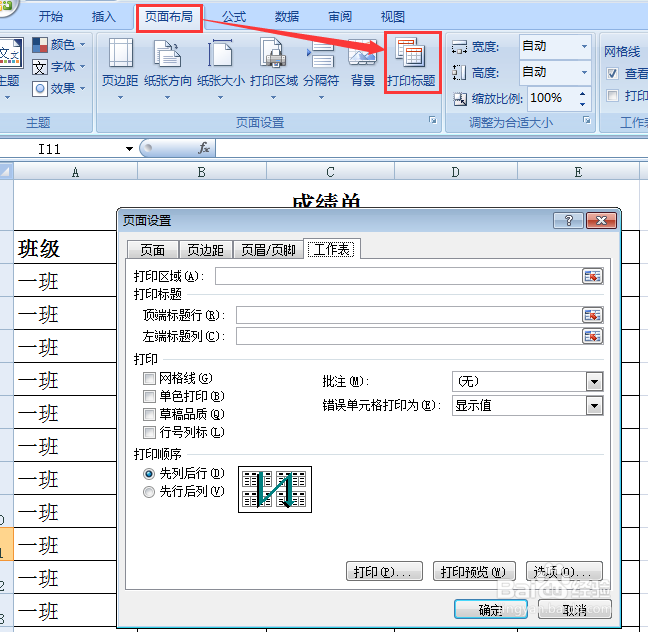Click into the 左端标题列 input field
This screenshot has width=648, height=632.
[409, 336]
